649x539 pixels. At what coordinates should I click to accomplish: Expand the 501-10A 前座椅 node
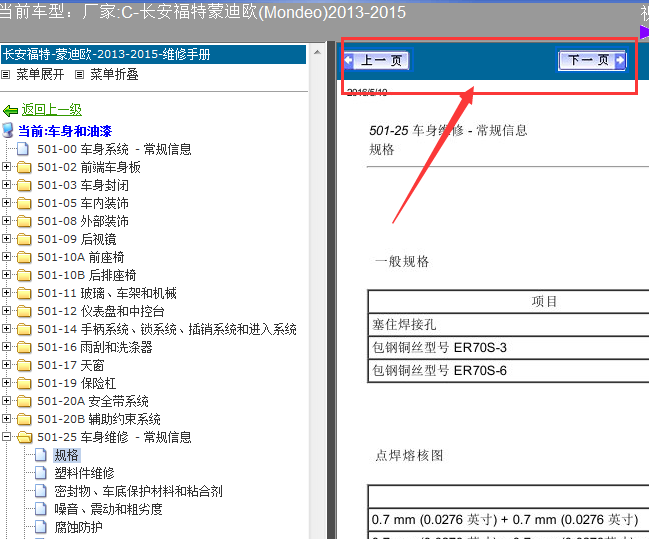coord(6,256)
